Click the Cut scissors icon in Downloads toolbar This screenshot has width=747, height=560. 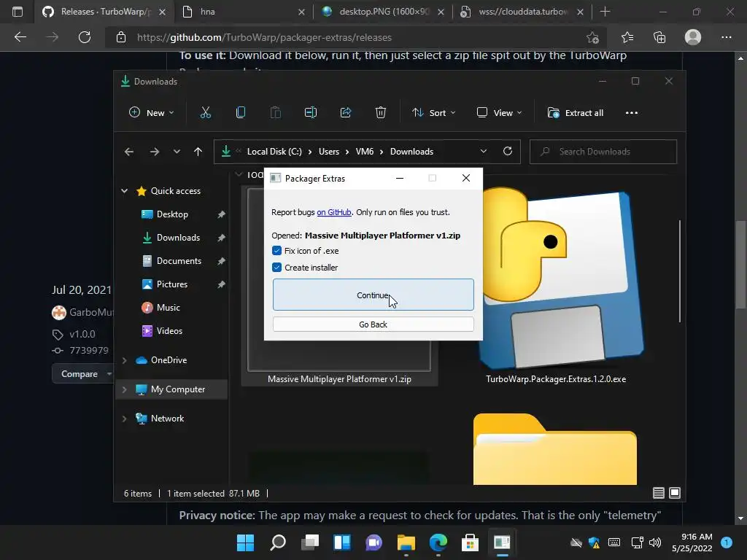coord(205,113)
